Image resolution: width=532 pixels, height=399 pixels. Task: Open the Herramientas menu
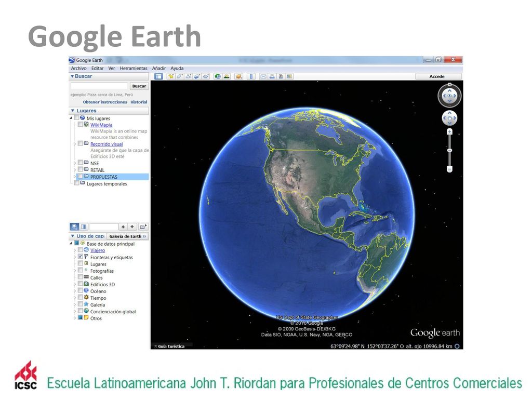[134, 68]
